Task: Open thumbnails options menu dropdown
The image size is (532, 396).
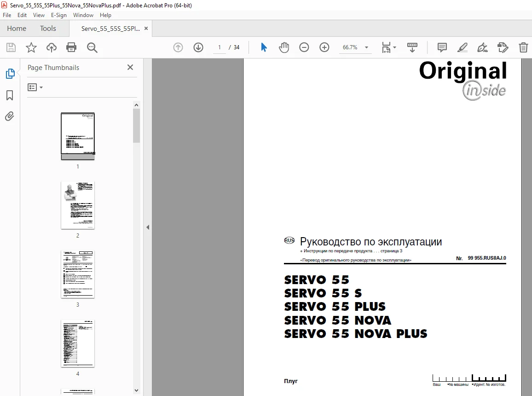Action: click(35, 87)
